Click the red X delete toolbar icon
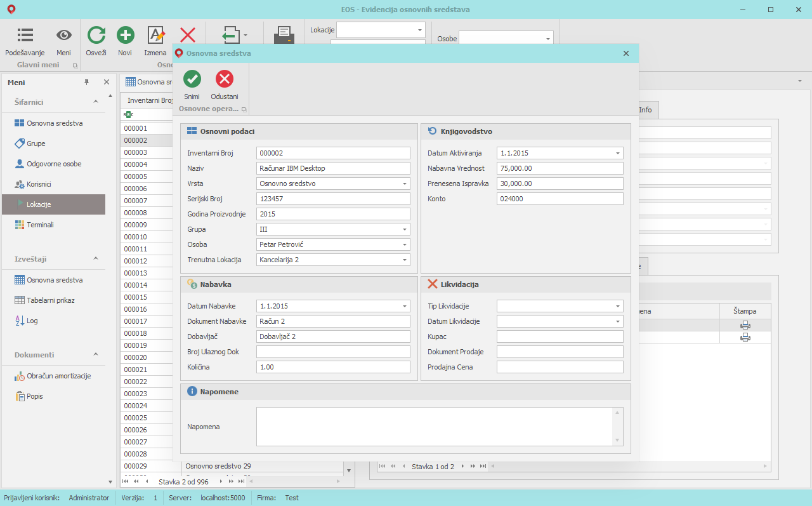 pos(188,35)
